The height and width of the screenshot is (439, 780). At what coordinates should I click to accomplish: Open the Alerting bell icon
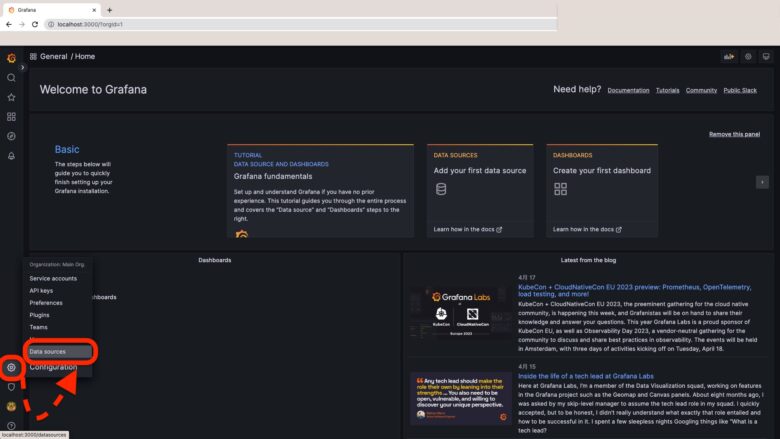coord(11,156)
